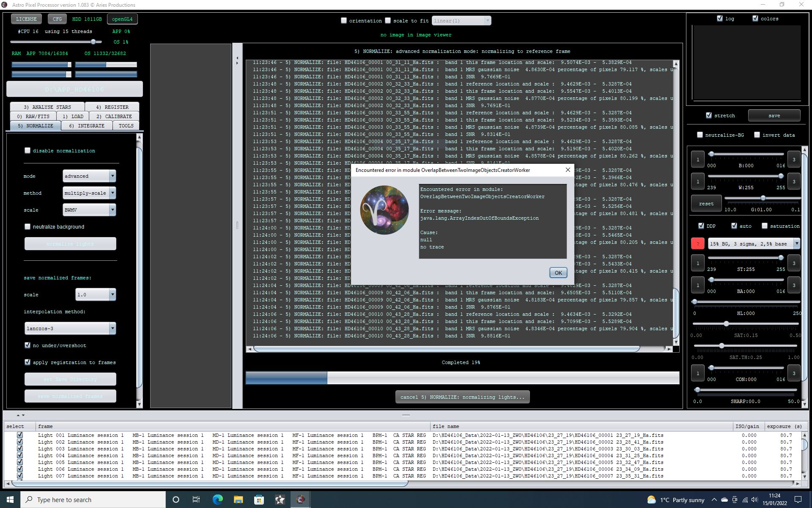Screen dimensions: 812x508
Task: Uncheck the DDP checkbox
Action: tap(701, 226)
